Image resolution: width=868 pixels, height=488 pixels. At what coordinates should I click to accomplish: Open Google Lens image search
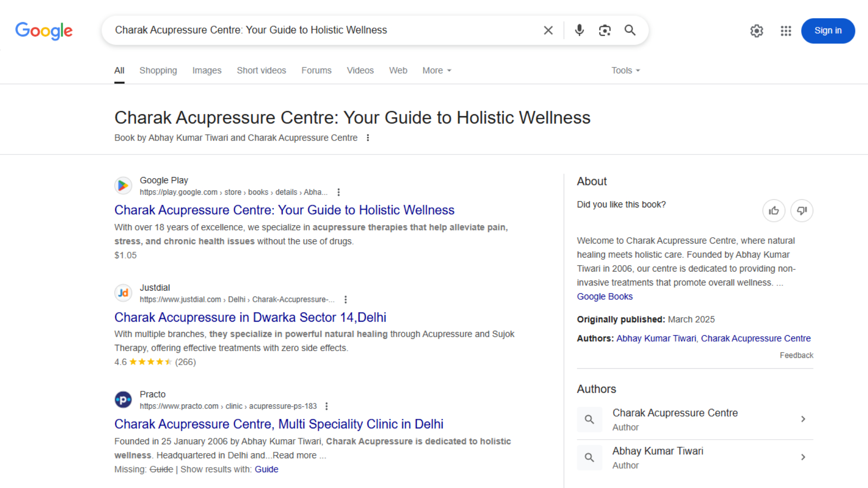[604, 30]
